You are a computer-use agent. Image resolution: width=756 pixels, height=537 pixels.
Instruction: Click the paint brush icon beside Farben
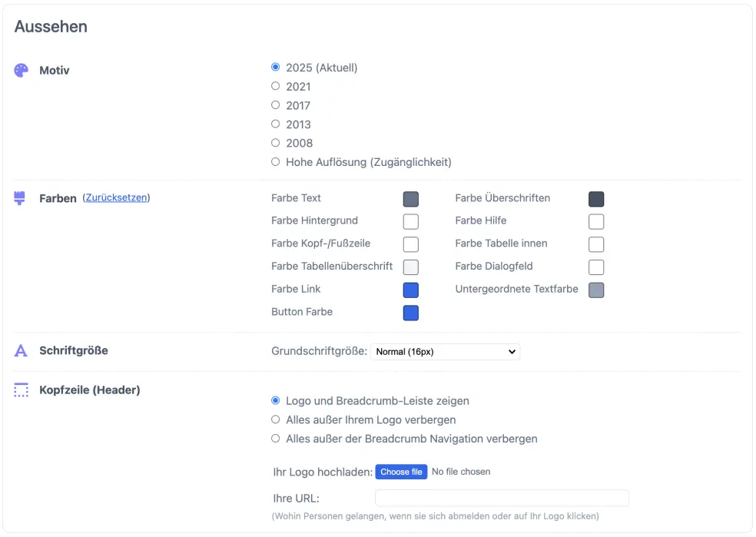point(21,198)
